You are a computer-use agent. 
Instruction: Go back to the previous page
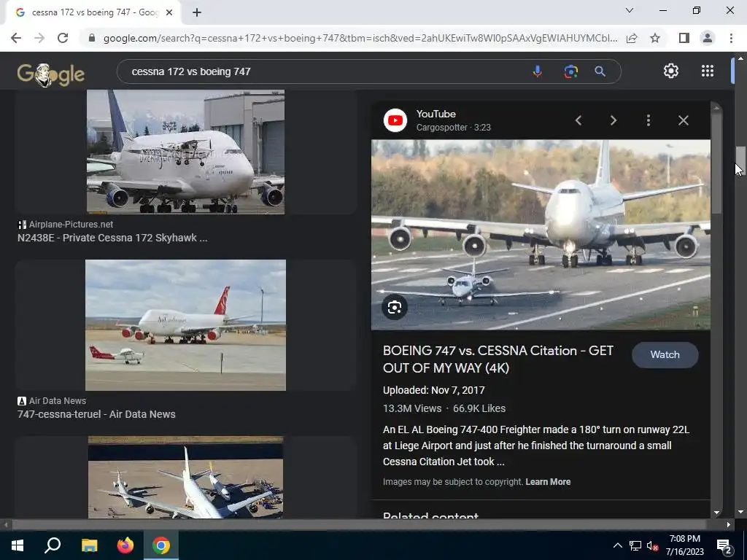pos(16,38)
